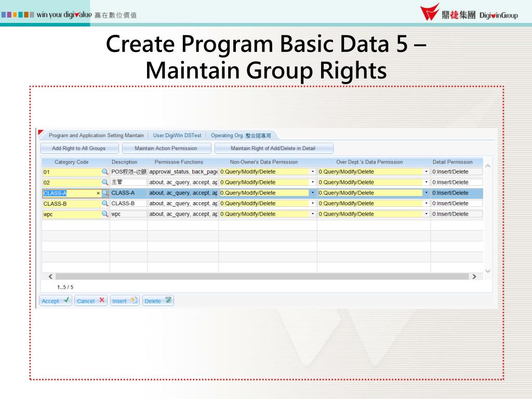Expand Non-Owner's Data Permission dropdown for wpc row

[x=313, y=214]
